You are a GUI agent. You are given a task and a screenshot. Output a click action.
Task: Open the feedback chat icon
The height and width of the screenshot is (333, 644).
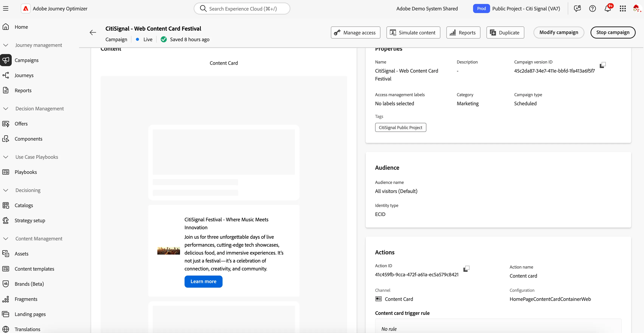(577, 9)
